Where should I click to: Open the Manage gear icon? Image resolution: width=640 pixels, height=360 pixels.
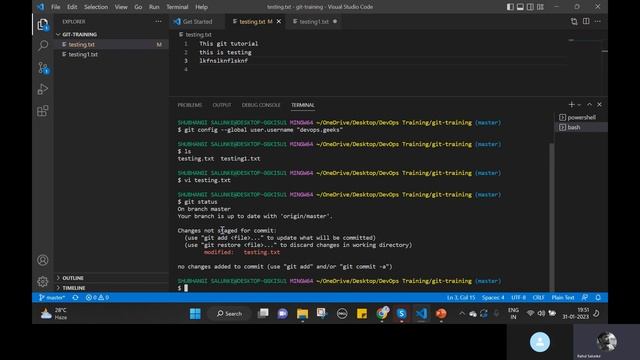pos(42,281)
